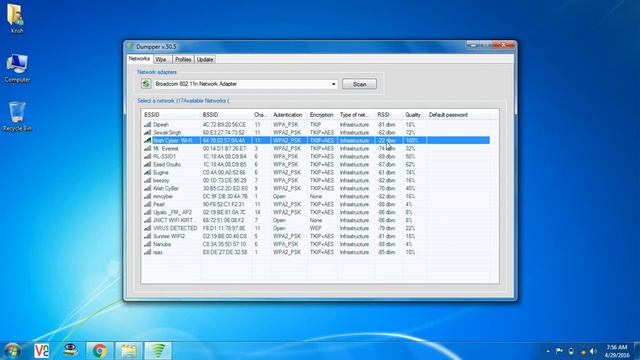Screen dimensions: 640x360
Task: Open File Explorer from the taskbar
Action: (x=129, y=351)
